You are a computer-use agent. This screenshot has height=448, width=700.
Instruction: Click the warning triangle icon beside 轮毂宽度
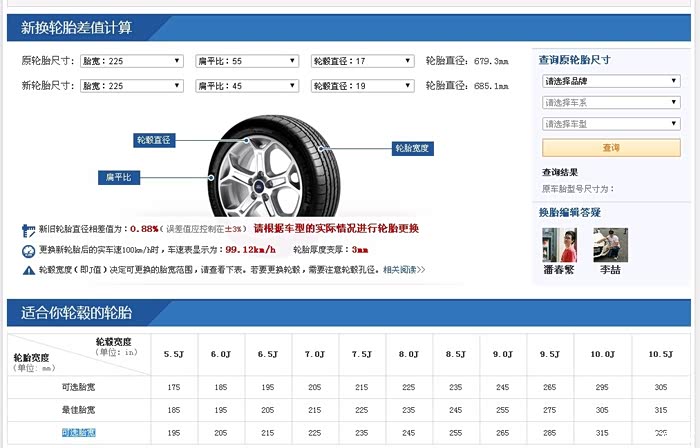28,270
